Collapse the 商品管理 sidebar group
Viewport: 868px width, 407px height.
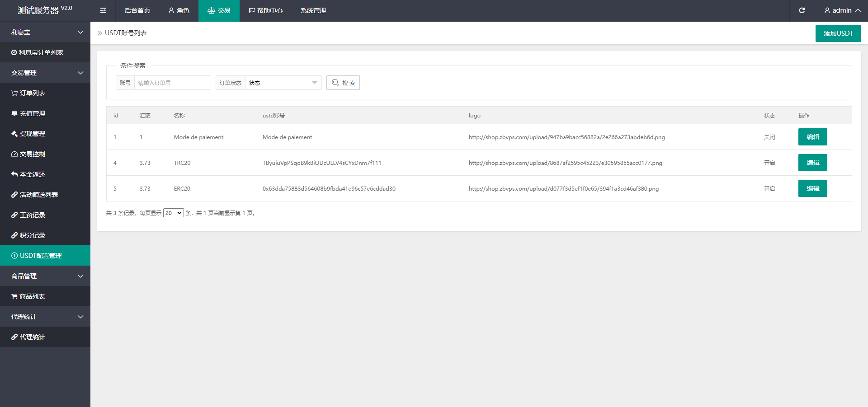point(45,276)
